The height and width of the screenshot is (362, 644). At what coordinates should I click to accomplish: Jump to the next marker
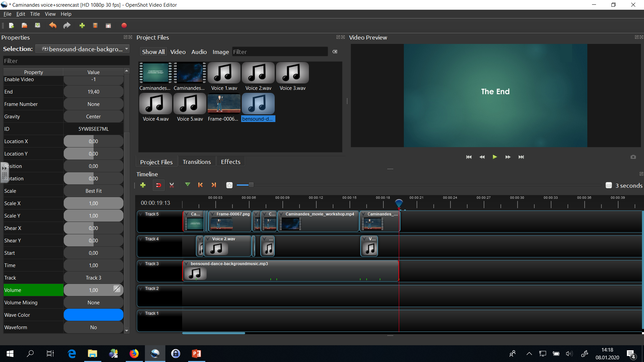pyautogui.click(x=214, y=185)
